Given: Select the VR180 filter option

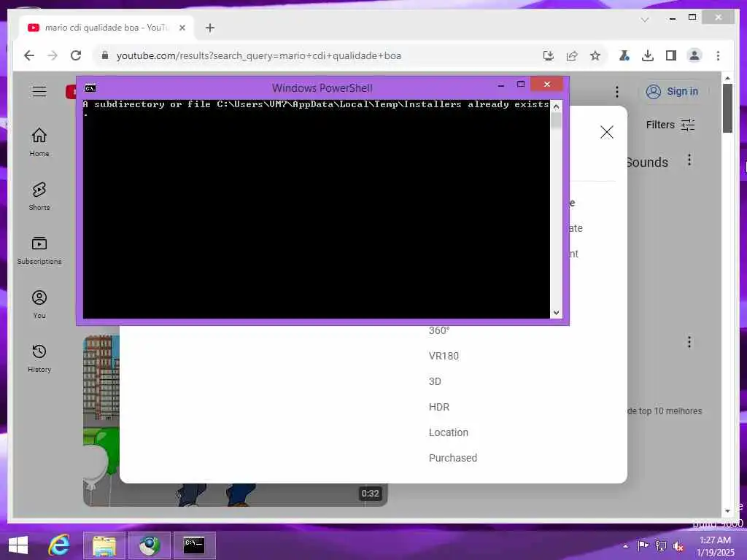Looking at the screenshot, I should tap(444, 356).
